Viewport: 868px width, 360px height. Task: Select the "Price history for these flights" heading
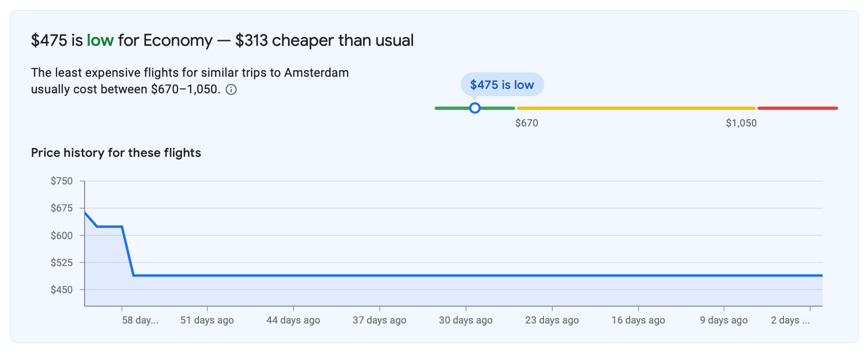[x=116, y=153]
